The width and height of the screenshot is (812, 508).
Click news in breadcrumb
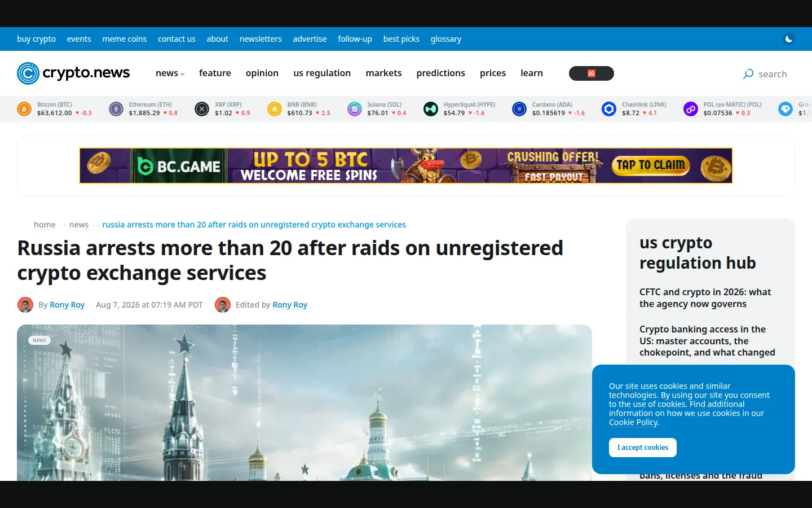79,225
